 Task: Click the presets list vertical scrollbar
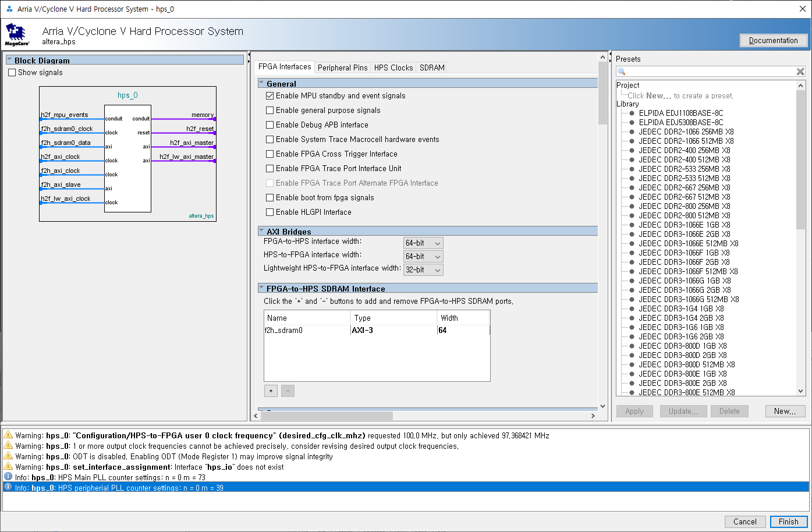801,160
